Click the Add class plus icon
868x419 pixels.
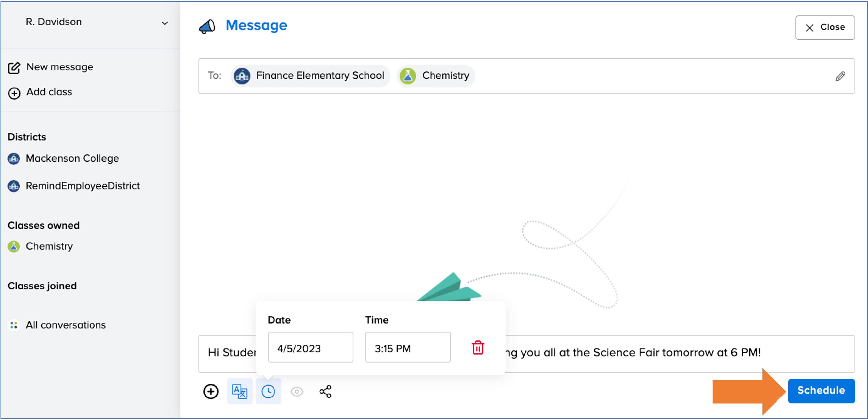pyautogui.click(x=14, y=93)
